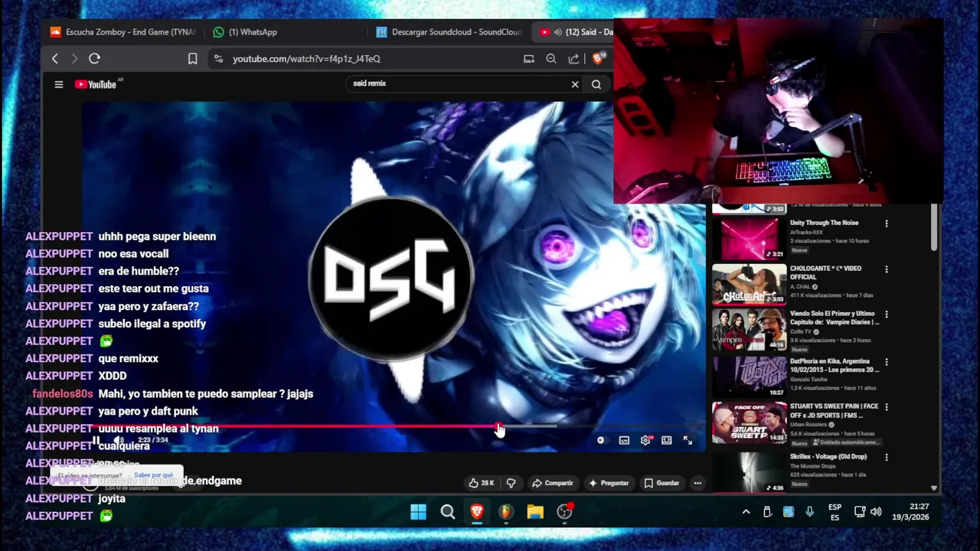This screenshot has height=551, width=980.
Task: Toggle subtitles in the player controls
Action: coord(624,440)
